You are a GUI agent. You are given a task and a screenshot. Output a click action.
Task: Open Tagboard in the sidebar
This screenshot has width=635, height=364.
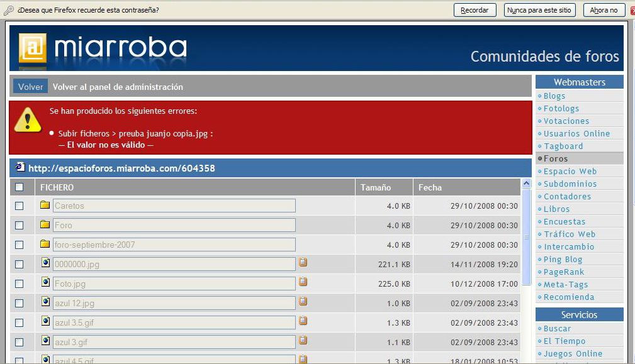(563, 146)
